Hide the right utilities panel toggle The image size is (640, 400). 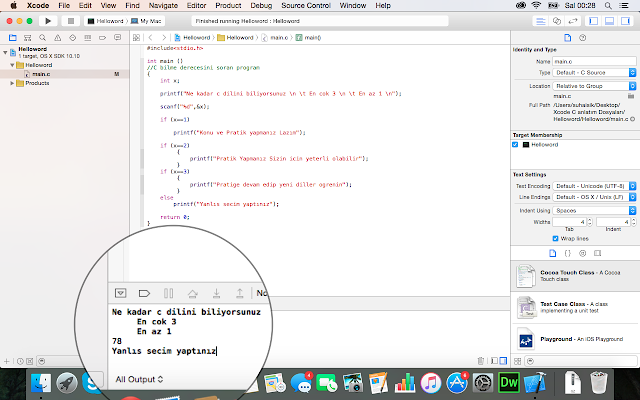627,20
